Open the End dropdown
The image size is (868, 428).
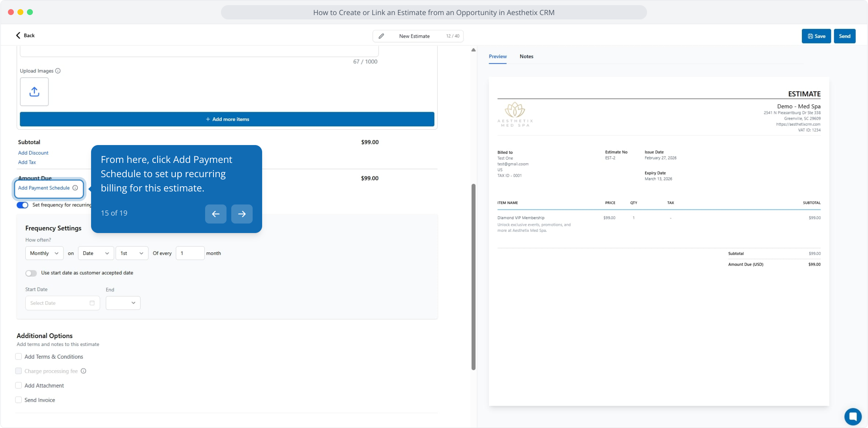coord(123,303)
